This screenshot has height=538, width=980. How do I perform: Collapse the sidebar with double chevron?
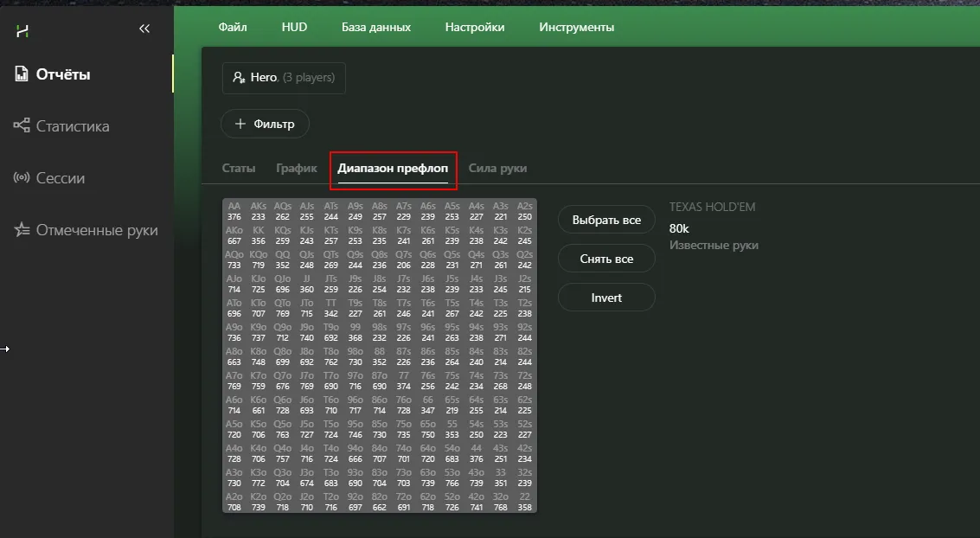pos(144,29)
